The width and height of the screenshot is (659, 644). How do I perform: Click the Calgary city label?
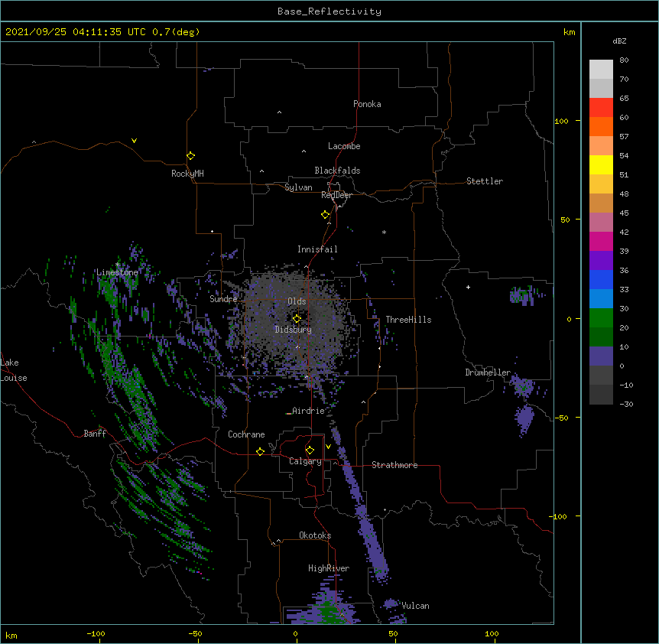(306, 461)
